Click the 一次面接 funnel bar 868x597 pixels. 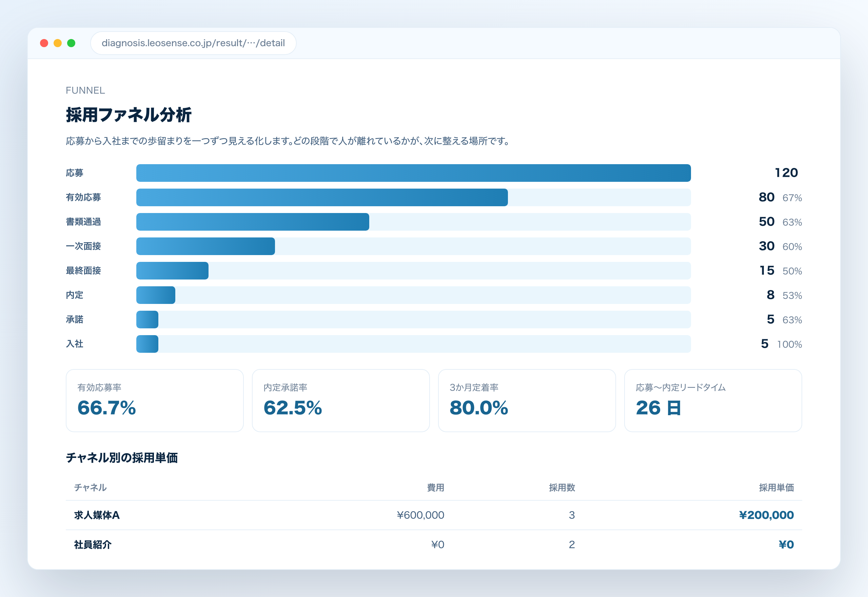[x=205, y=246]
